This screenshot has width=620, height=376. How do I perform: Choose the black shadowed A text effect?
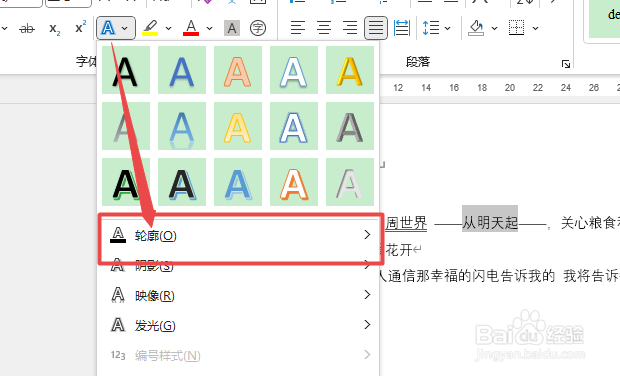coord(126,70)
